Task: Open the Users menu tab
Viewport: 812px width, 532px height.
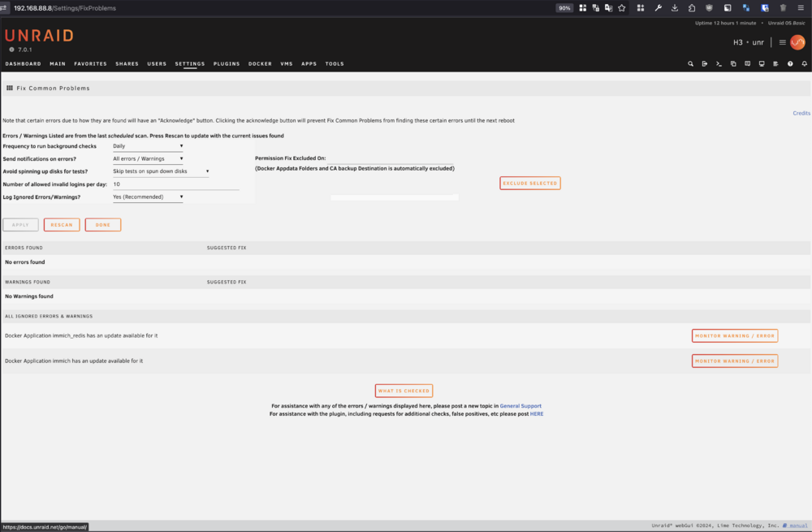Action: (157, 63)
